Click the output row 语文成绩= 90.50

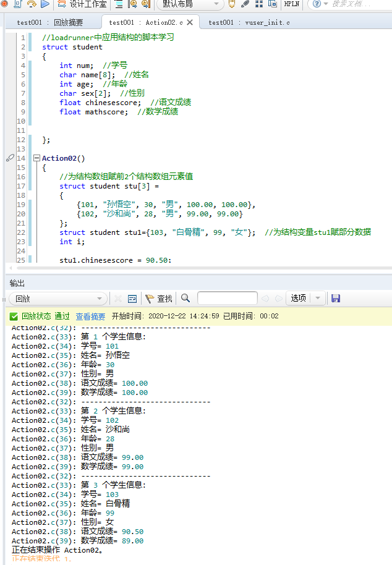(x=77, y=532)
